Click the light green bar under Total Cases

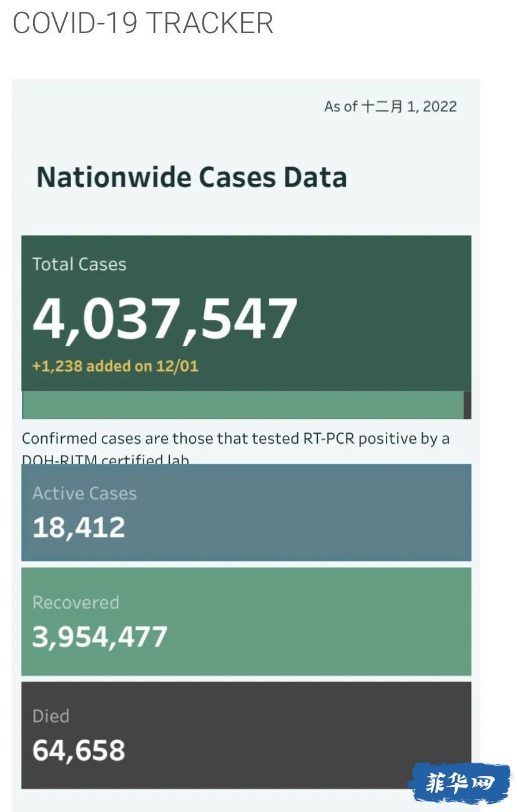(x=244, y=405)
